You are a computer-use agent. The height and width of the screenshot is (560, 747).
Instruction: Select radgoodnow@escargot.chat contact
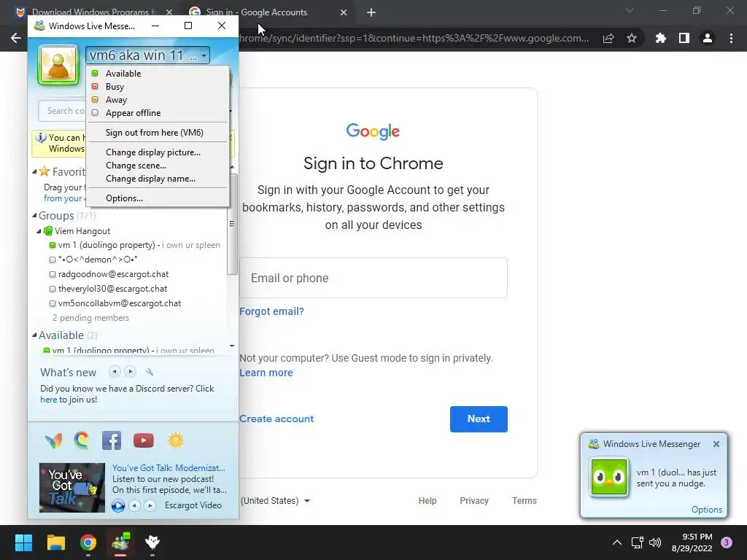tap(109, 274)
